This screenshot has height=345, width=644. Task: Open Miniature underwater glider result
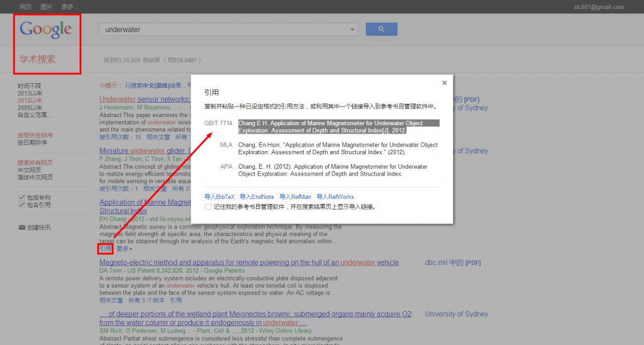(x=145, y=150)
